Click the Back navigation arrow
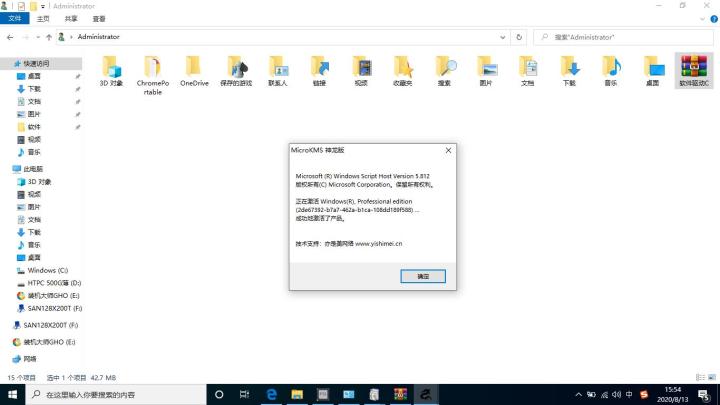This screenshot has height=405, width=720. [x=10, y=37]
